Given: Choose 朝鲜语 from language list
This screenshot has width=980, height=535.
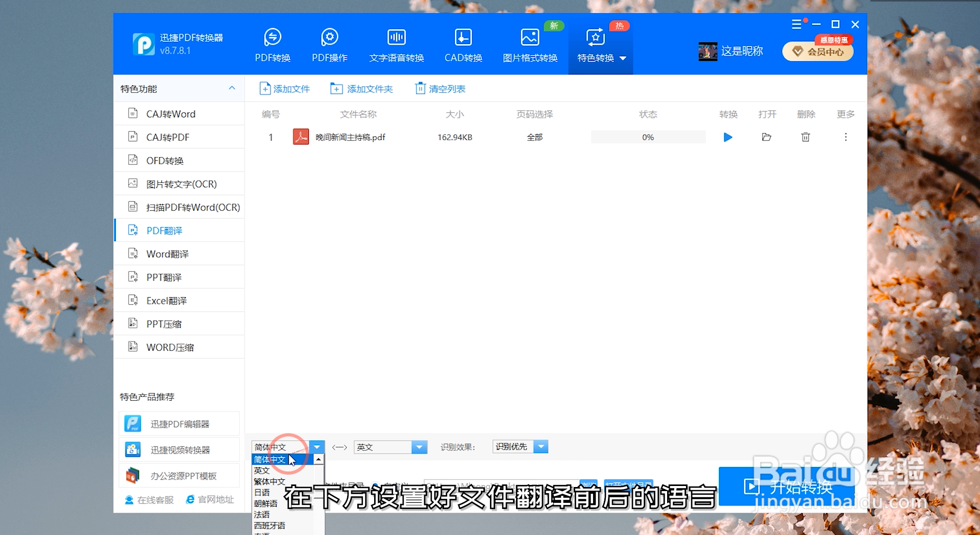Looking at the screenshot, I should click(282, 503).
